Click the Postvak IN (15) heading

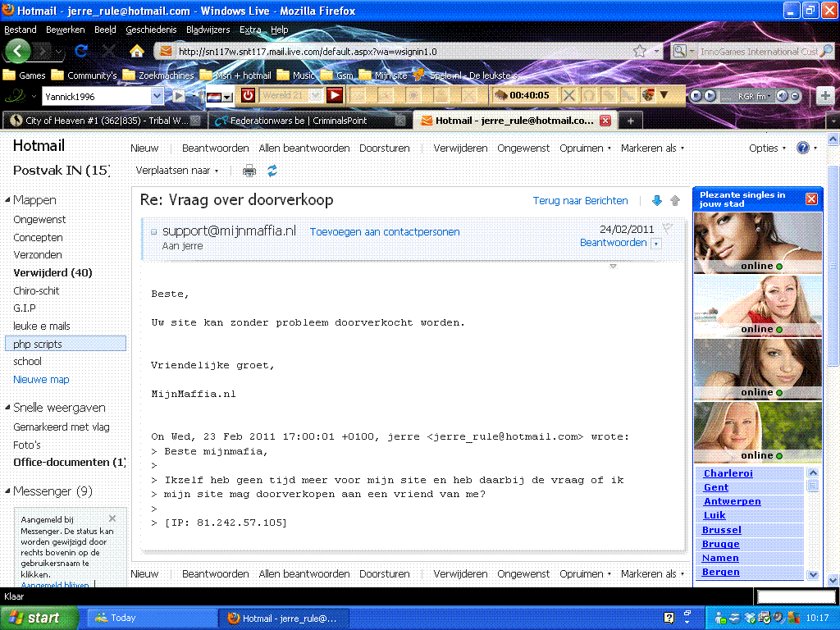coord(62,171)
